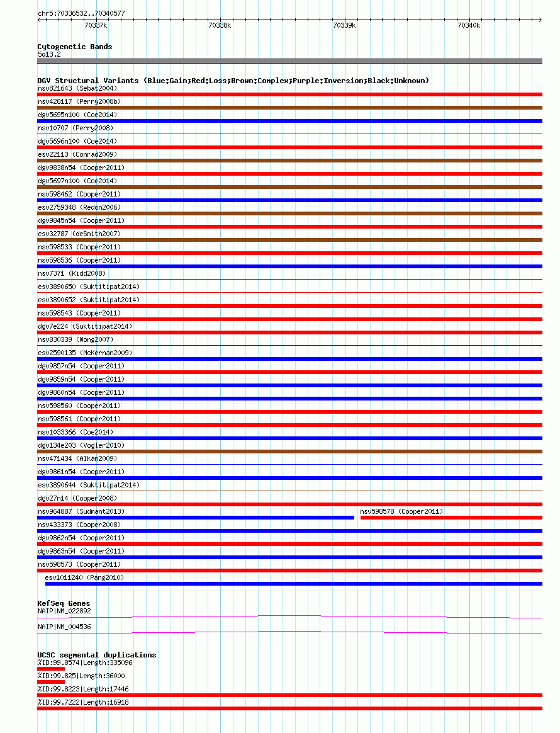The image size is (560, 733).
Task: Select nsv598561 (Cooper2011) label
Action: tap(79, 419)
